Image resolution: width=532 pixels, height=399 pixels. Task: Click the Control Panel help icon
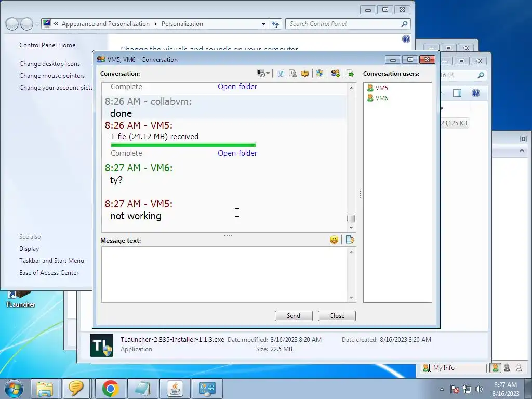(x=406, y=39)
